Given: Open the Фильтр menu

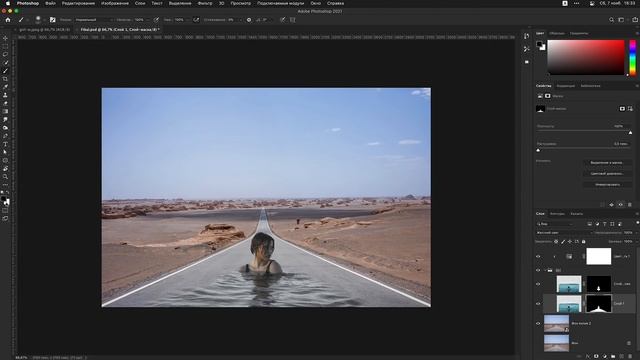Looking at the screenshot, I should (x=204, y=3).
